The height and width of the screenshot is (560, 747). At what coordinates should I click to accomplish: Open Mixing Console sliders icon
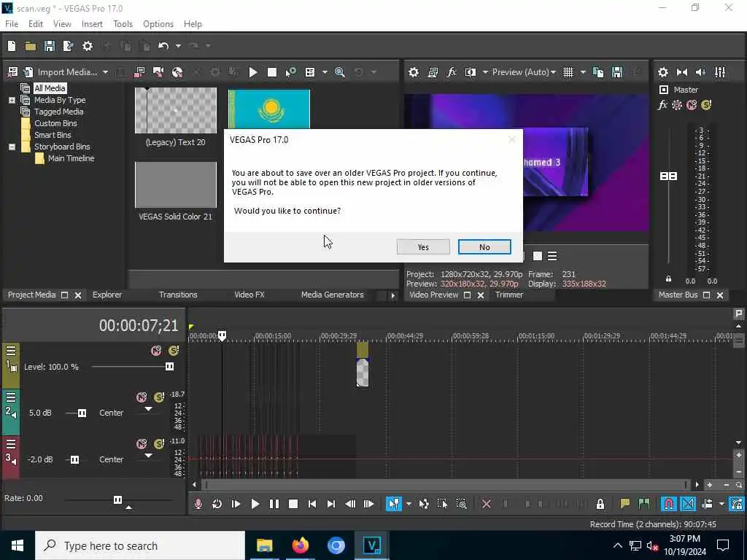pyautogui.click(x=720, y=72)
